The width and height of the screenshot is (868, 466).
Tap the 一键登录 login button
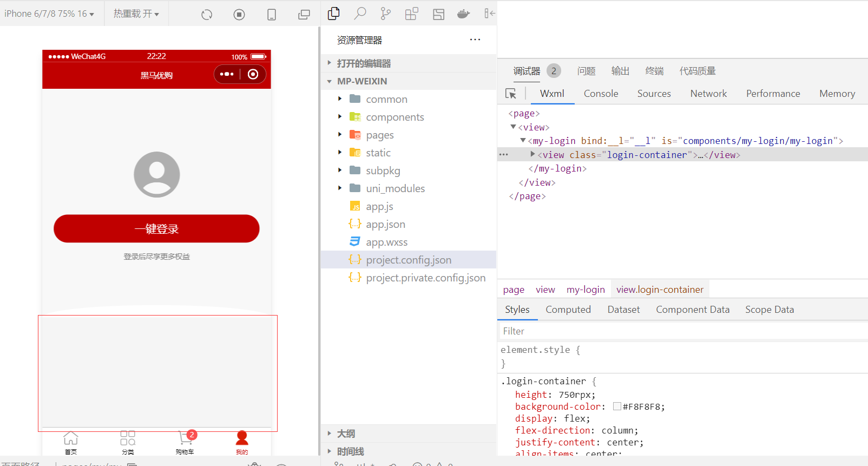click(156, 228)
